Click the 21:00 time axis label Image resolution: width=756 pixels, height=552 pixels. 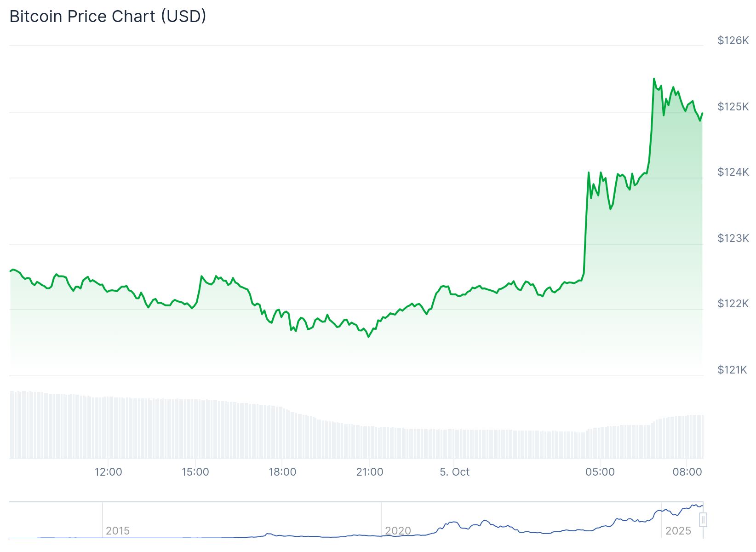(x=369, y=472)
